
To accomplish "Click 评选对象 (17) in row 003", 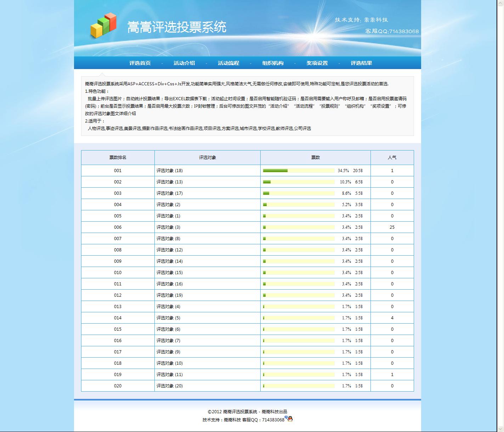I will click(x=170, y=193).
